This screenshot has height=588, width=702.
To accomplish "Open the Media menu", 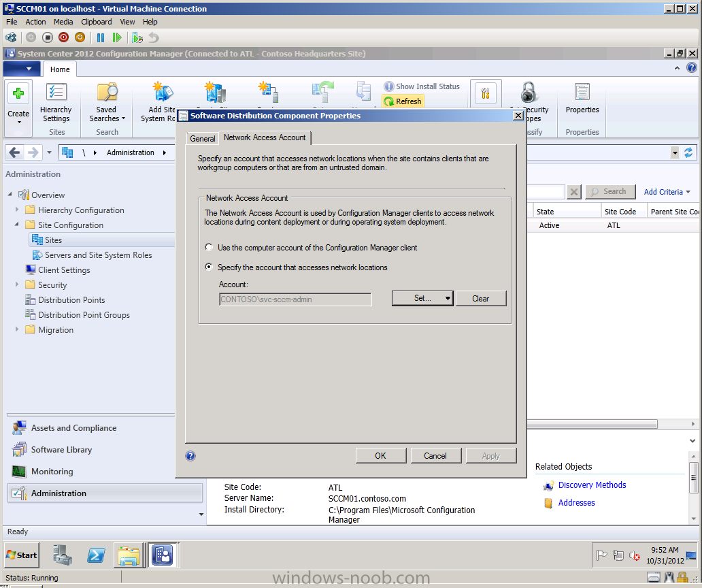I will pyautogui.click(x=63, y=22).
